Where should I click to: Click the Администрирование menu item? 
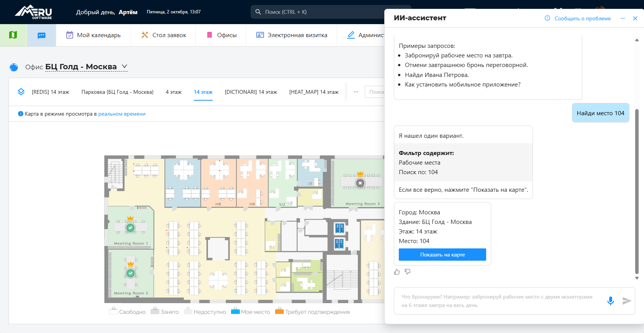click(366, 35)
